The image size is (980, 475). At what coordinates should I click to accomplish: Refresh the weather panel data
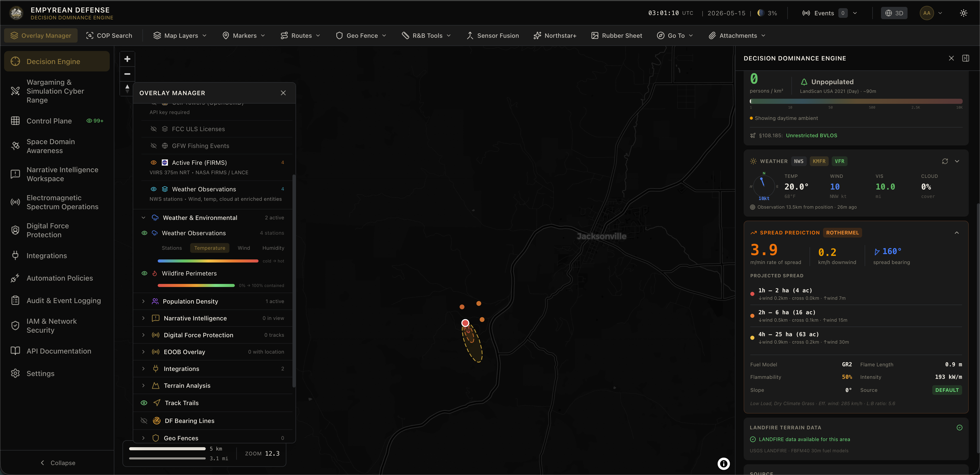945,161
